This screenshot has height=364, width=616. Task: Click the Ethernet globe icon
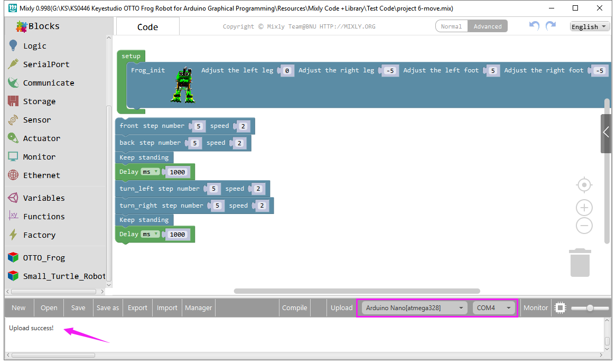[13, 175]
